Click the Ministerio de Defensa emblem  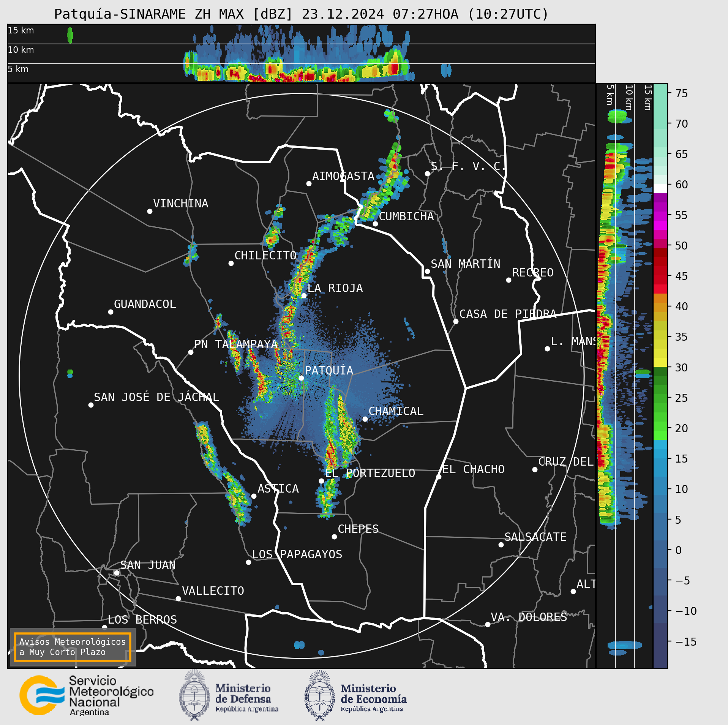click(194, 695)
